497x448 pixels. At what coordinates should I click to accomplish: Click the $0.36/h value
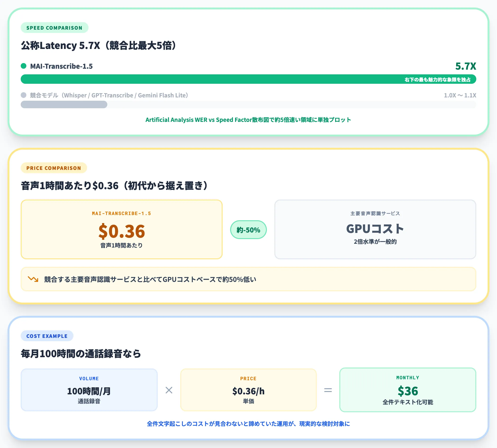tap(248, 391)
